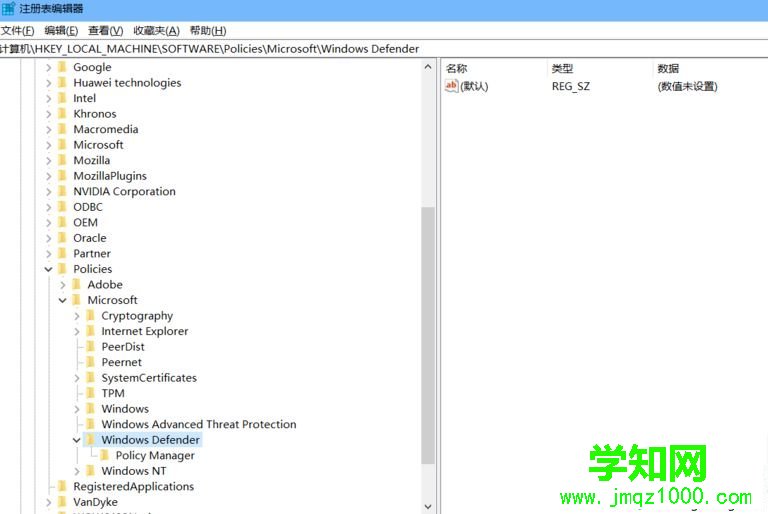This screenshot has width=768, height=514.
Task: Expand the Internet Explorer key
Action: [x=77, y=331]
